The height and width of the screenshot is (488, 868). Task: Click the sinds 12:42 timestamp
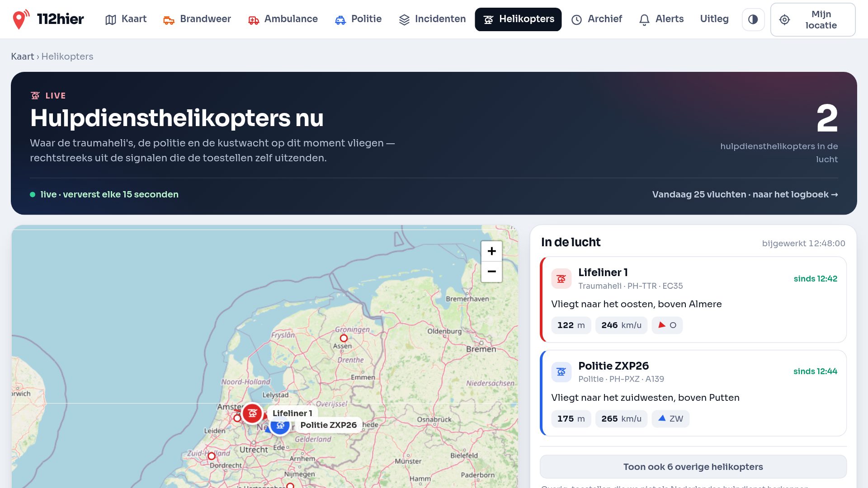[x=815, y=279]
